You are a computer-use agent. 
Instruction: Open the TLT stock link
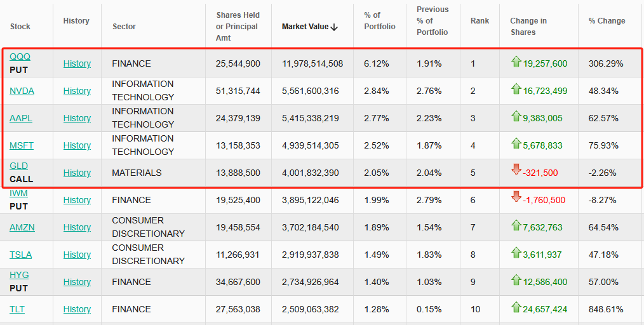click(x=17, y=309)
